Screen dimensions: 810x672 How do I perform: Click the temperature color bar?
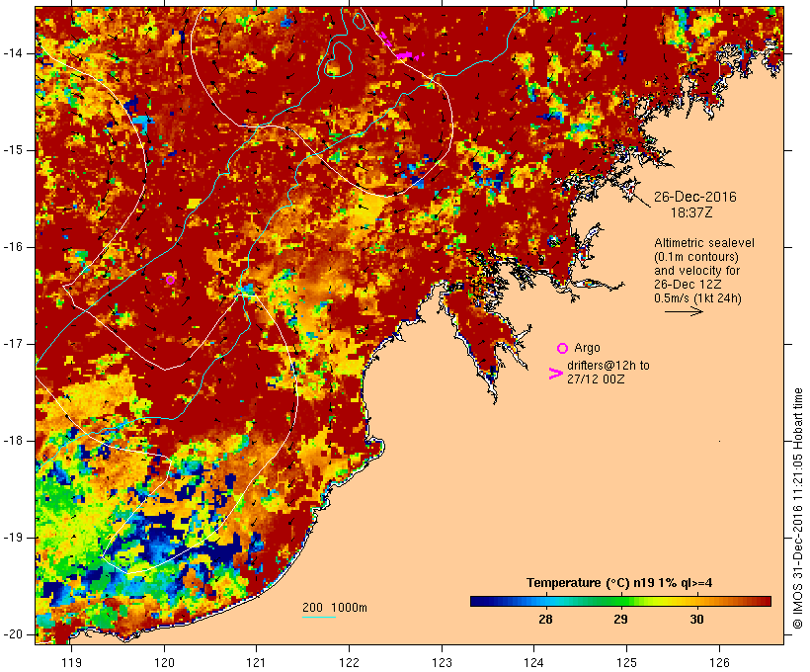[x=620, y=601]
